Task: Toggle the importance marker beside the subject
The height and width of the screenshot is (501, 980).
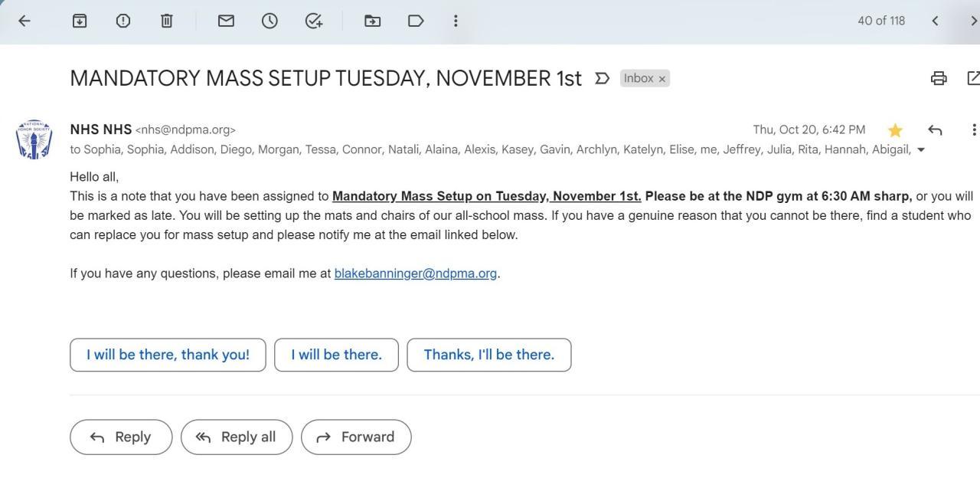Action: [602, 78]
